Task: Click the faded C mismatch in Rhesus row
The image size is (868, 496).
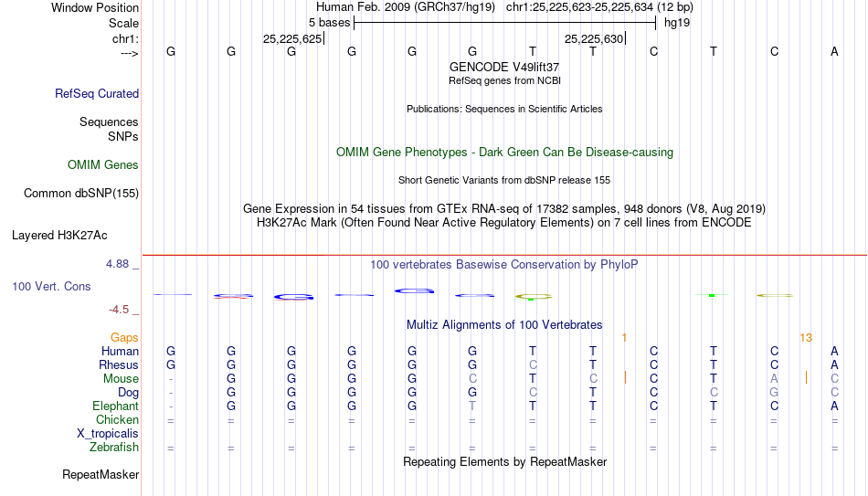Action: point(533,365)
